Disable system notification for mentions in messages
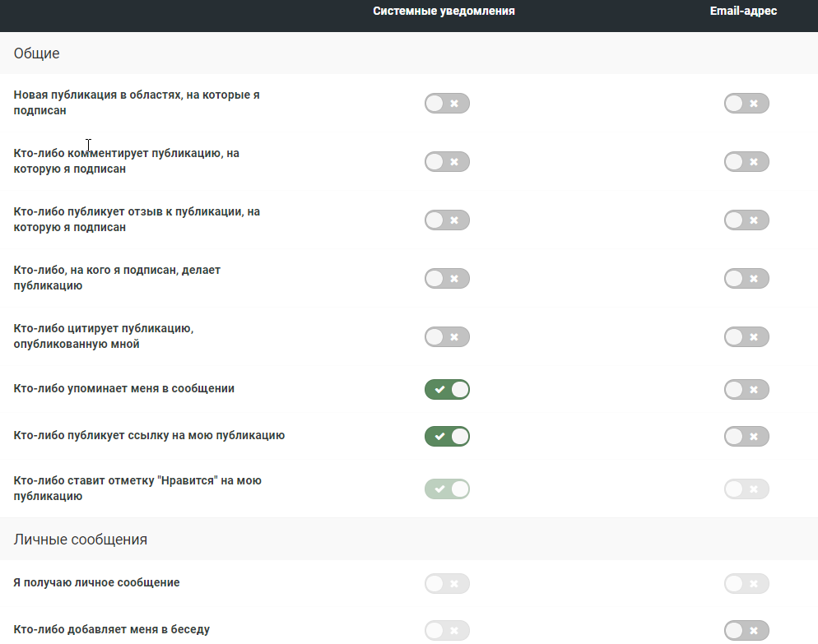 tap(447, 389)
